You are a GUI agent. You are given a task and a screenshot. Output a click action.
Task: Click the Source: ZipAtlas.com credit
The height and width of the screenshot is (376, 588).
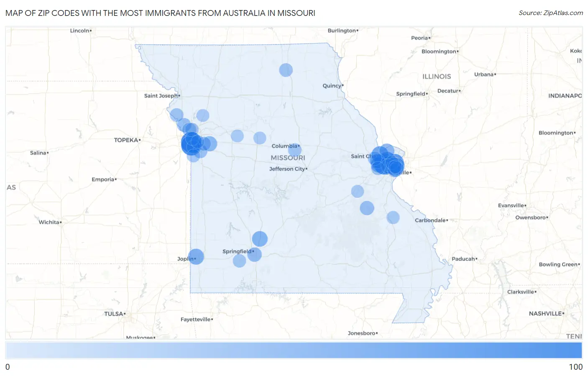pyautogui.click(x=551, y=13)
